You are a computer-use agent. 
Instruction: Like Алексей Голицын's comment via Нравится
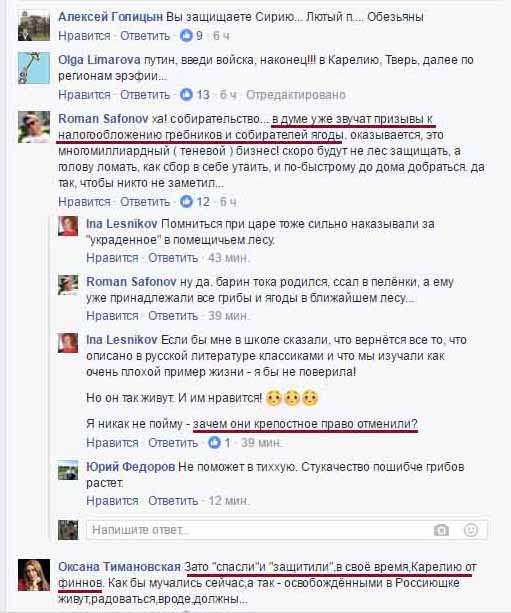[84, 36]
